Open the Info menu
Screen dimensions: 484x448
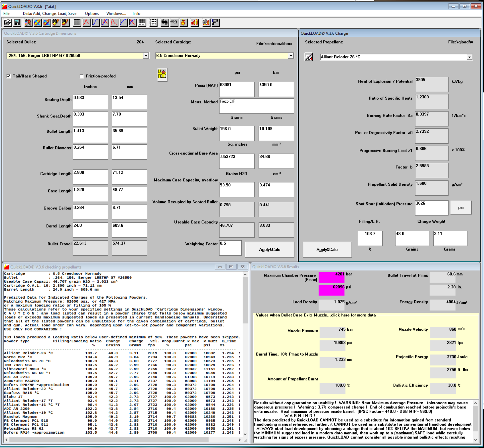click(137, 14)
